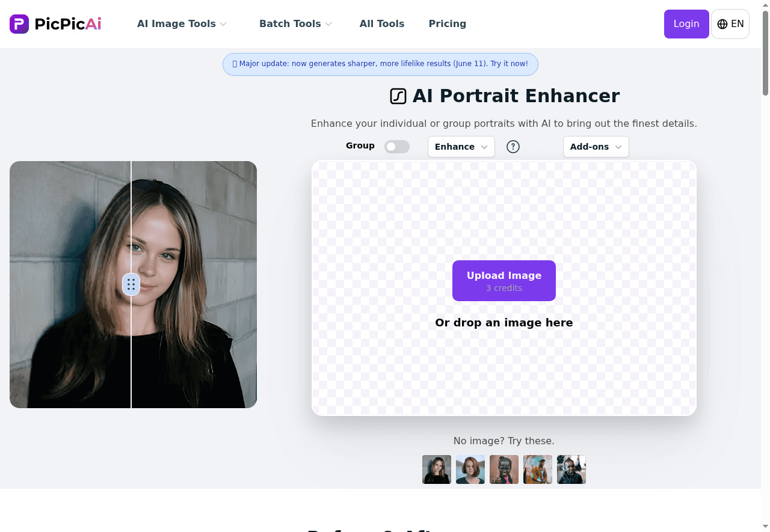The height and width of the screenshot is (532, 770).
Task: Click the Login button
Action: pyautogui.click(x=686, y=23)
